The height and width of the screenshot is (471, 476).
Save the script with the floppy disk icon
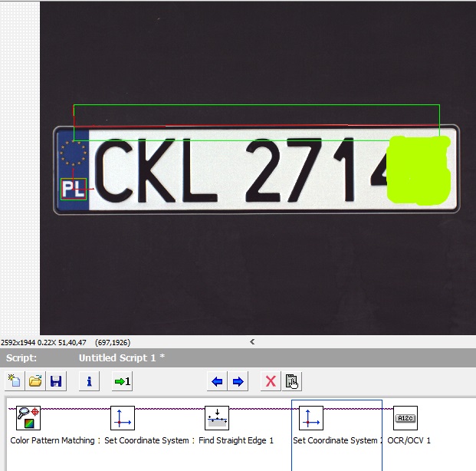coord(56,380)
